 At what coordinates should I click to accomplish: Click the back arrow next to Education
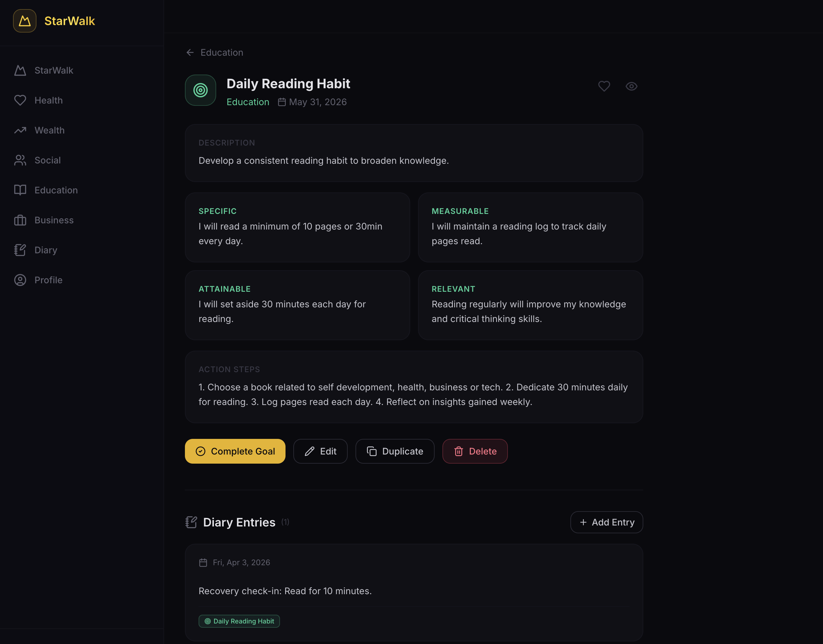190,52
